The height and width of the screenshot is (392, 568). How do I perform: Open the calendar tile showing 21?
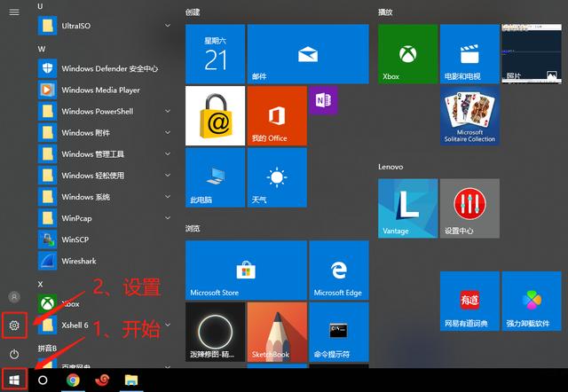tap(215, 53)
